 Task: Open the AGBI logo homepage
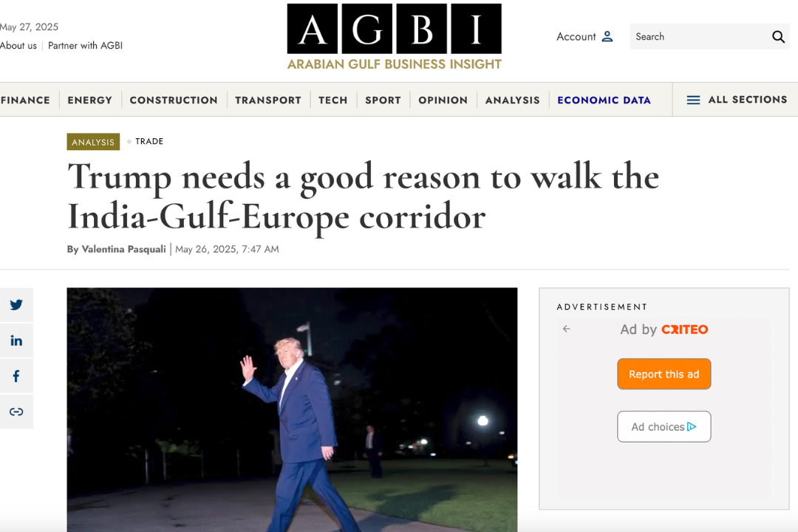[395, 37]
